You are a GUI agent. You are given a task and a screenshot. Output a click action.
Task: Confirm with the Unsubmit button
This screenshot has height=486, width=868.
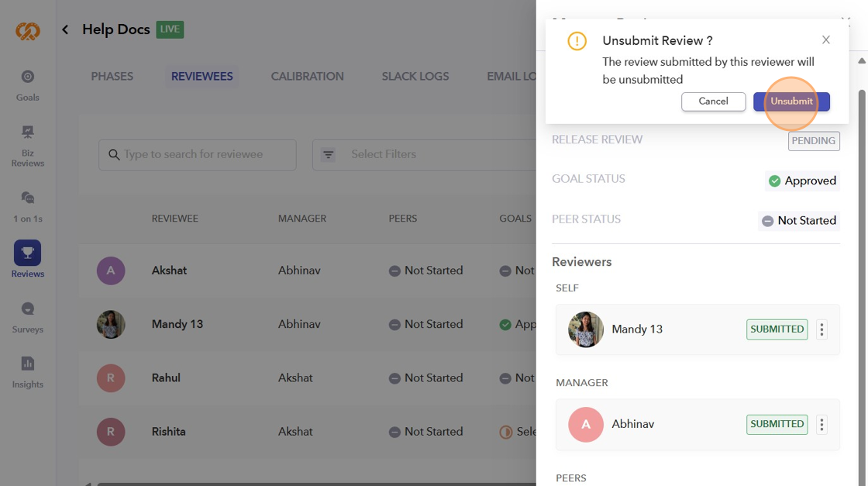(791, 102)
